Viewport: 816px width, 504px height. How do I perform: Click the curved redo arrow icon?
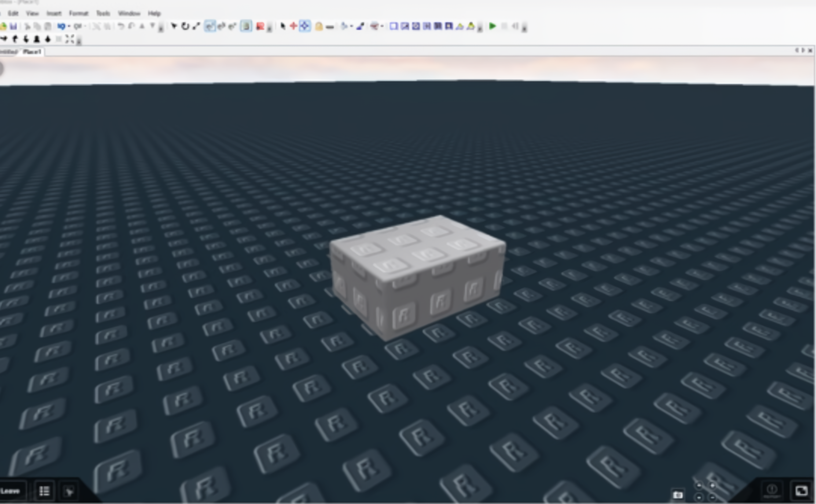tap(132, 26)
